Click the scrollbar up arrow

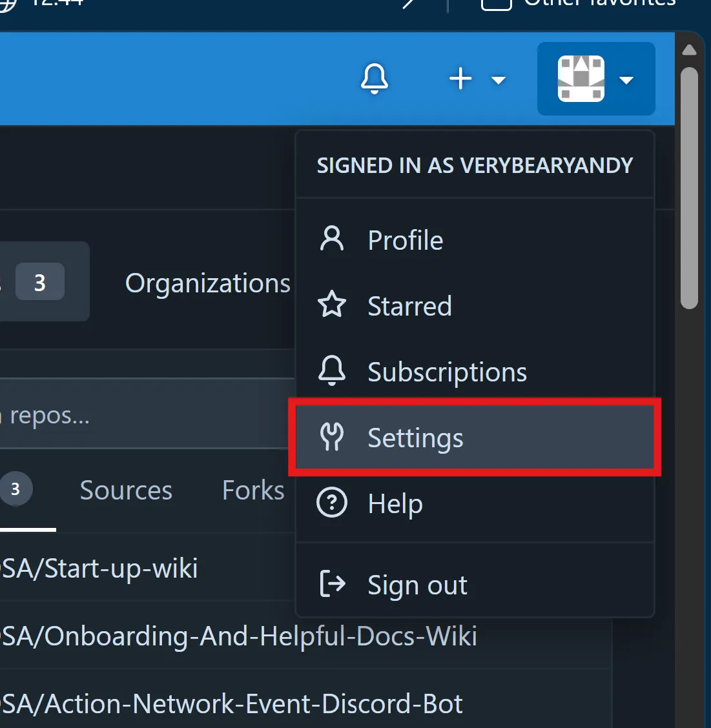(x=690, y=50)
